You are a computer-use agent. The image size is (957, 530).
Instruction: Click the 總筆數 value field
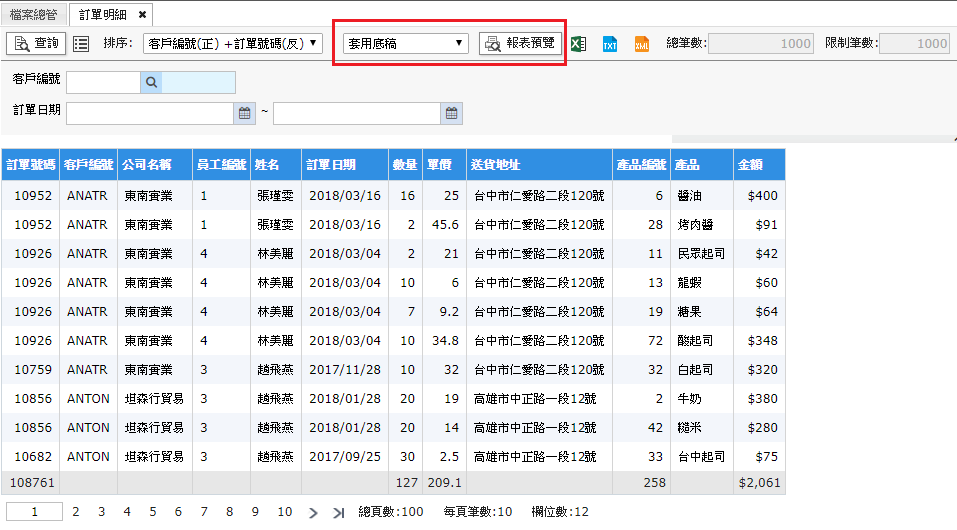(x=760, y=43)
